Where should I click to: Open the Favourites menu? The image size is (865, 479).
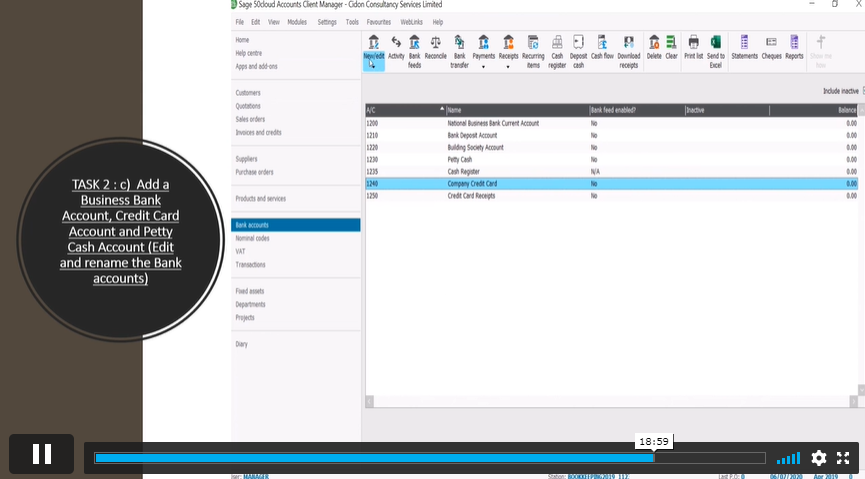pyautogui.click(x=378, y=22)
